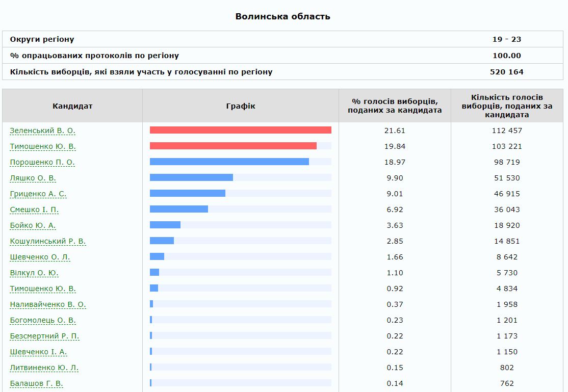Open the Ляшко О. В. candidate page
The height and width of the screenshot is (392, 568).
33,178
